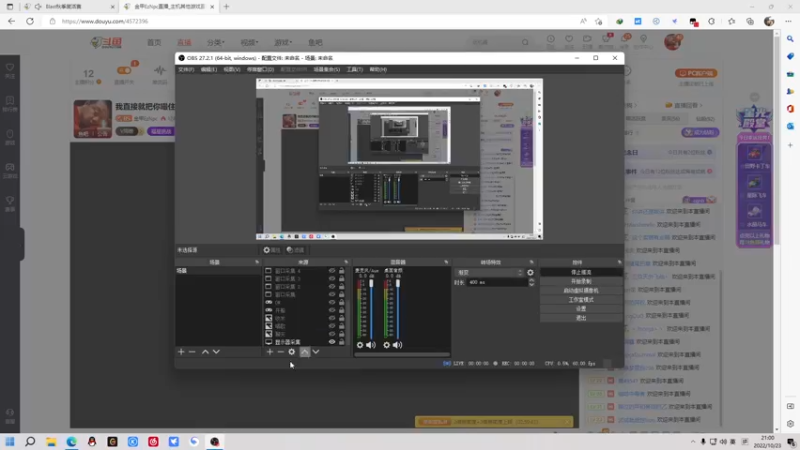Image resolution: width=800 pixels, height=450 pixels.
Task: Open File Explorer from taskbar
Action: (x=51, y=442)
